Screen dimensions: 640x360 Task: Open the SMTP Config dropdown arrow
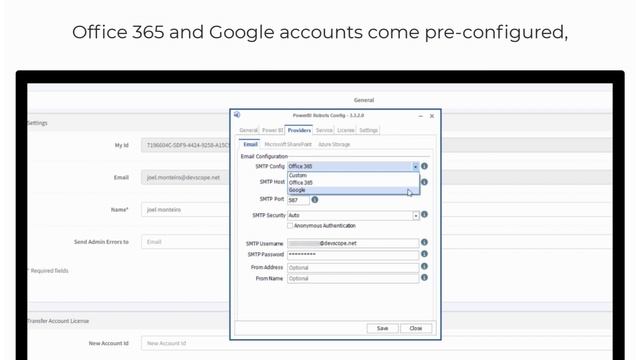coord(415,167)
